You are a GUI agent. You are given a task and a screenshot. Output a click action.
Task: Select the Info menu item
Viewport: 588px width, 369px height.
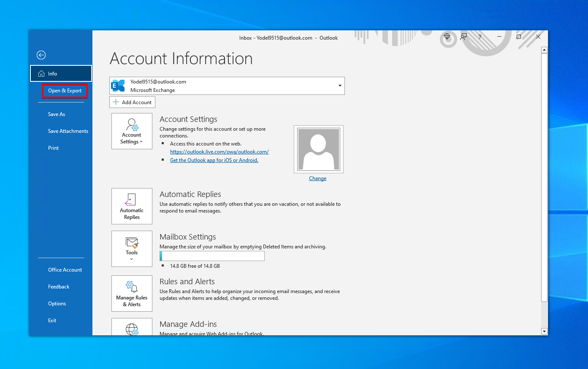(x=61, y=73)
